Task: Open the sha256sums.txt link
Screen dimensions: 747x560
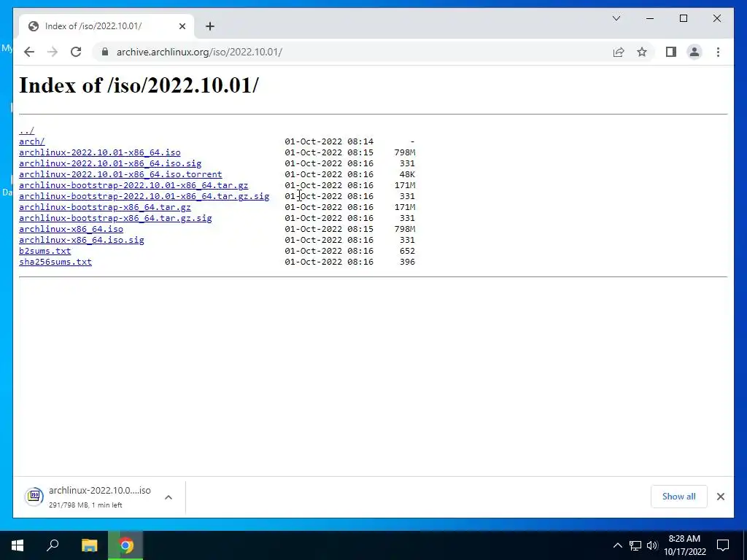Action: point(55,262)
